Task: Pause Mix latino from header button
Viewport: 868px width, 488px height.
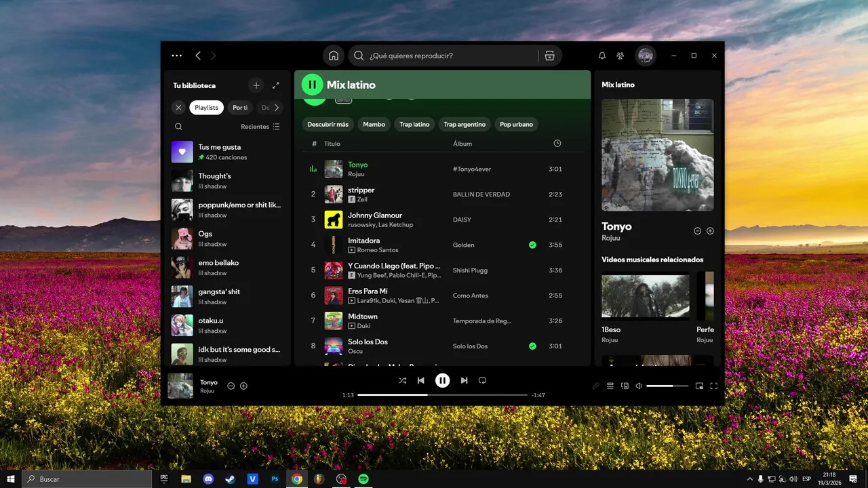Action: (312, 85)
